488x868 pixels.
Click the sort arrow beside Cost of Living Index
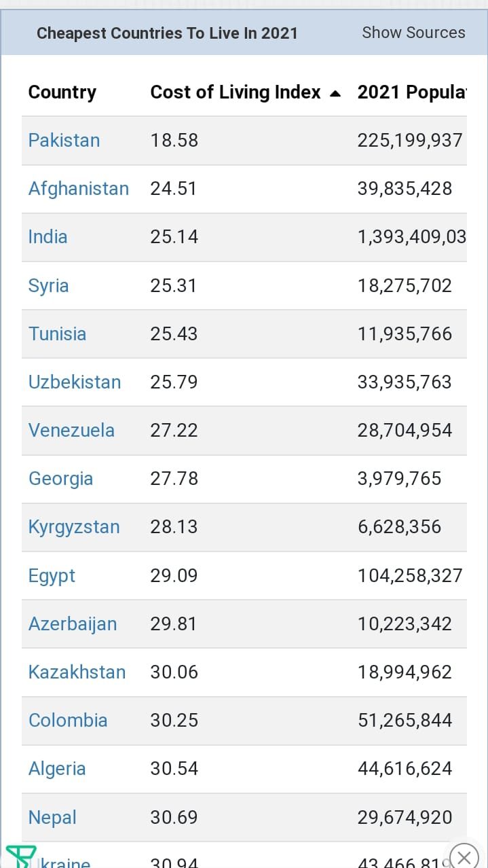click(335, 94)
